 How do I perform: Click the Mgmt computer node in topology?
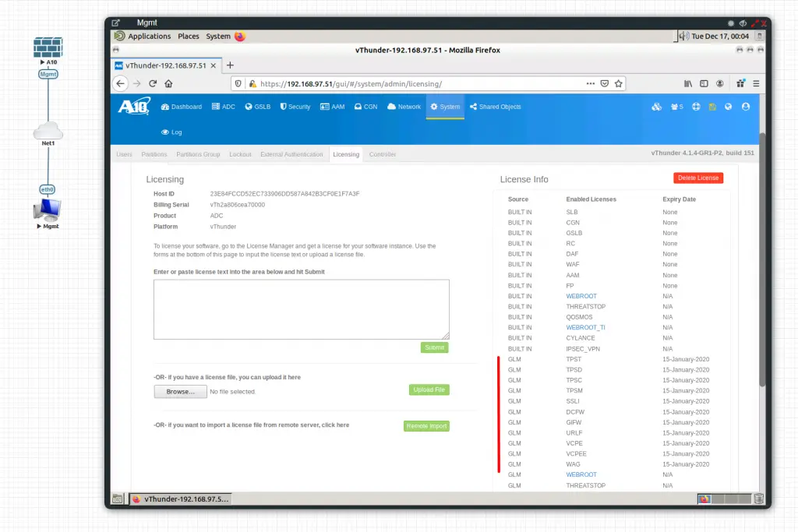[x=48, y=210]
